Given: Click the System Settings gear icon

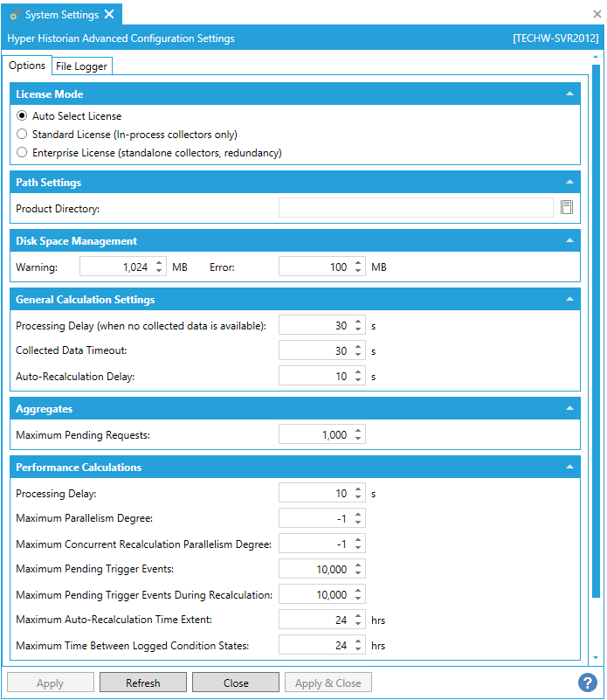Looking at the screenshot, I should tap(15, 15).
